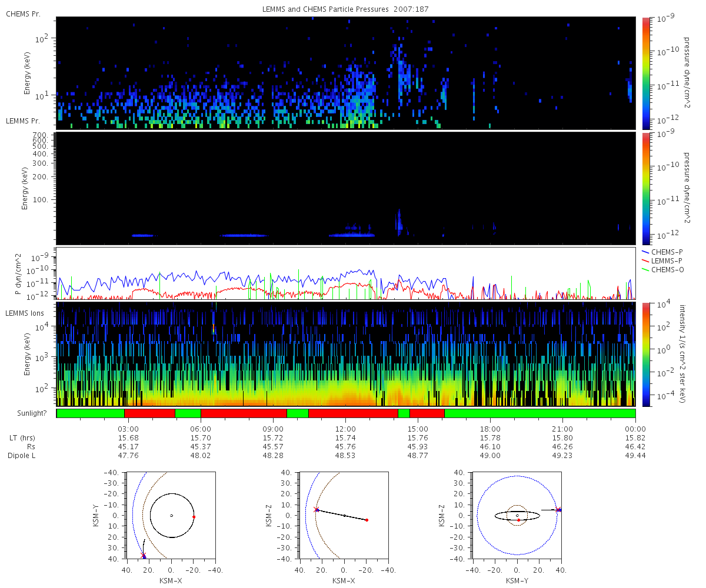Click the Dipole L value 47.76
Screen dimensions: 706x588
tap(128, 456)
